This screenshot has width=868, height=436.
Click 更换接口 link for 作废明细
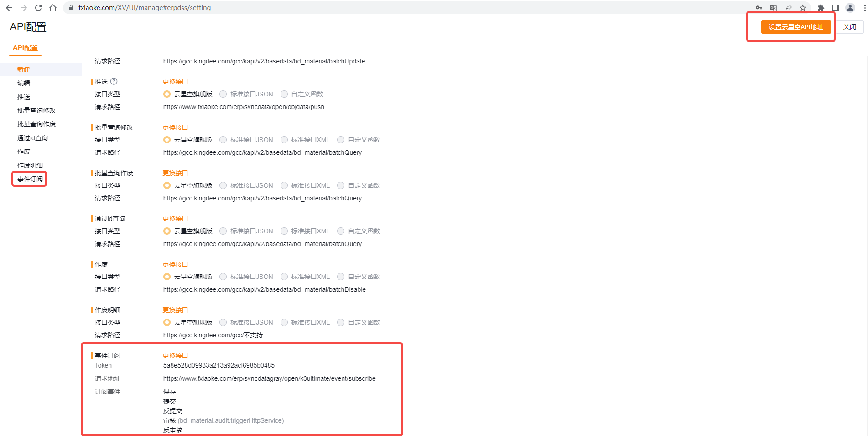click(176, 310)
